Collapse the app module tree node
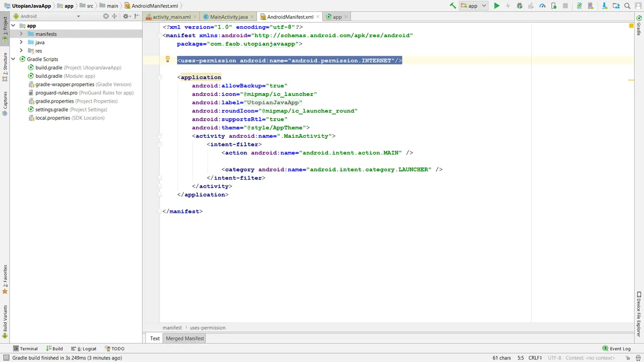The image size is (644, 362). click(14, 26)
